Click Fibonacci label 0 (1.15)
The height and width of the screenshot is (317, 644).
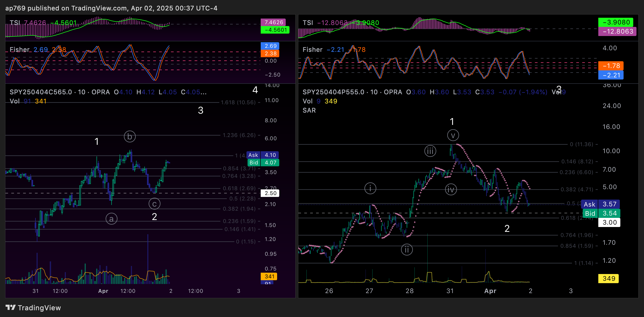point(246,242)
